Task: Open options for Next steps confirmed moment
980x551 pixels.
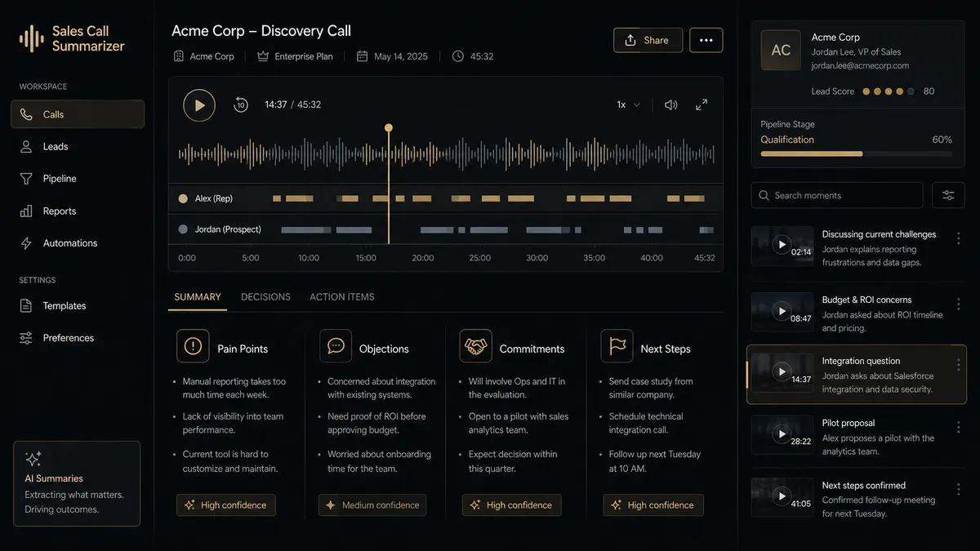Action: [x=959, y=489]
